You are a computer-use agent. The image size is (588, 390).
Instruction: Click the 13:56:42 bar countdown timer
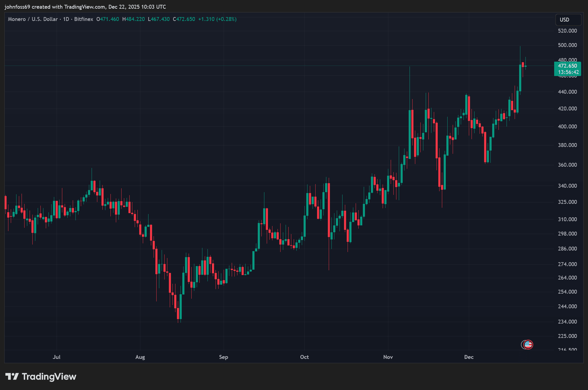click(568, 72)
